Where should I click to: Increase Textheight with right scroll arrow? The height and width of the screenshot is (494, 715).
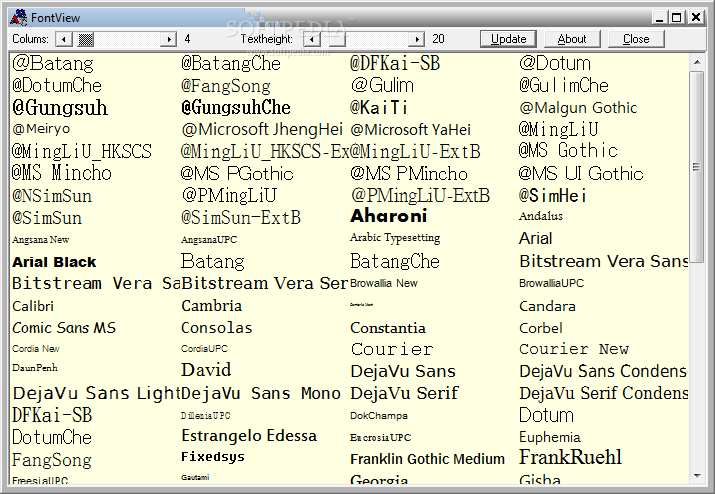(x=417, y=39)
